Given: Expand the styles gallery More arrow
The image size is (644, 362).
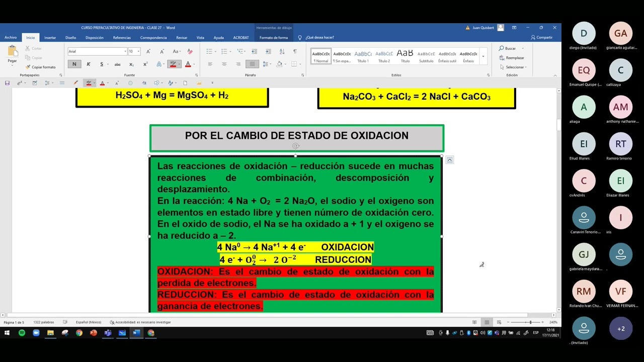Looking at the screenshot, I should pos(483,56).
